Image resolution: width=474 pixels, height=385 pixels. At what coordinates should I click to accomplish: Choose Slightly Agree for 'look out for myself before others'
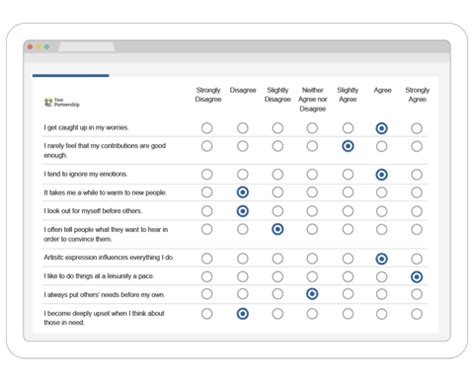[x=348, y=211]
